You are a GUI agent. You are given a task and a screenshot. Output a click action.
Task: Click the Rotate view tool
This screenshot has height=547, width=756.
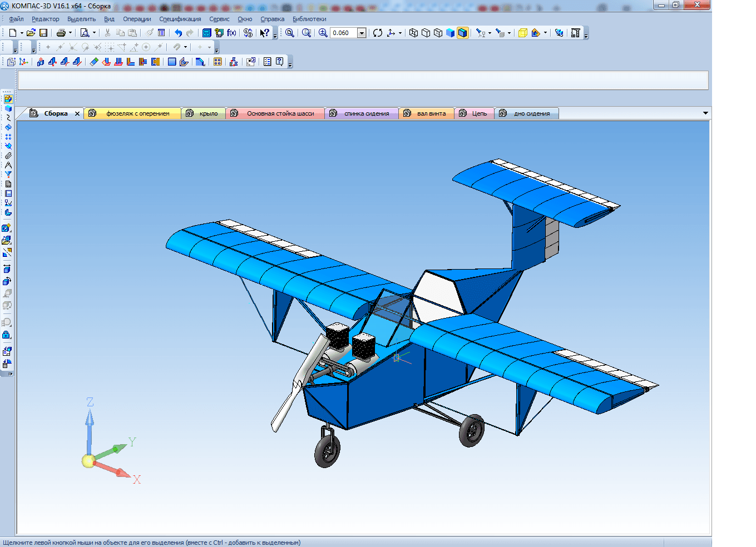click(x=378, y=33)
